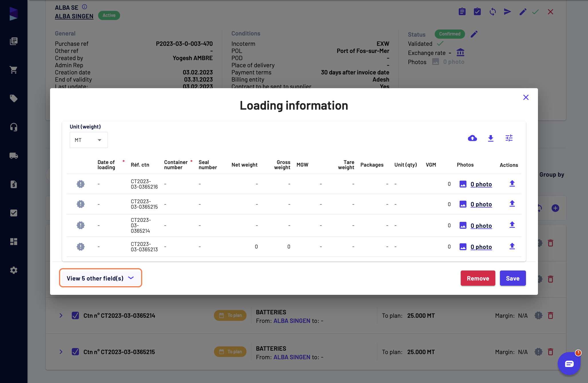
Task: Open the dashboard sidebar icon
Action: pyautogui.click(x=13, y=242)
